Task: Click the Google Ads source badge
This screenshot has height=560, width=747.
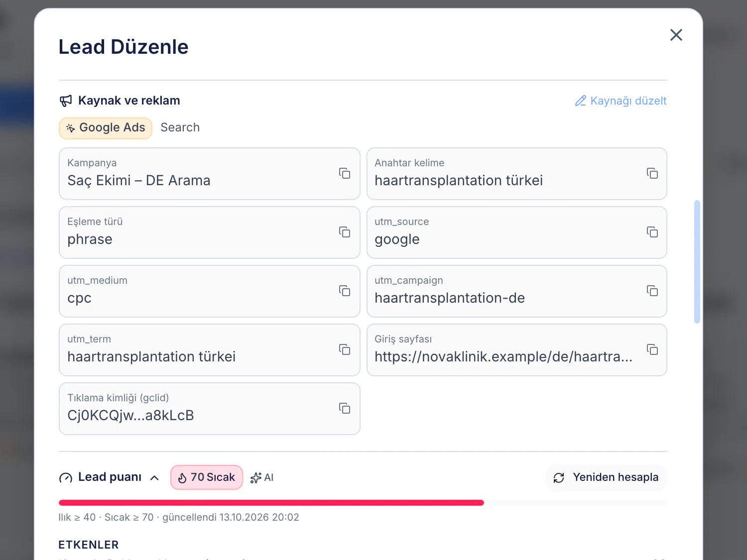Action: [106, 128]
